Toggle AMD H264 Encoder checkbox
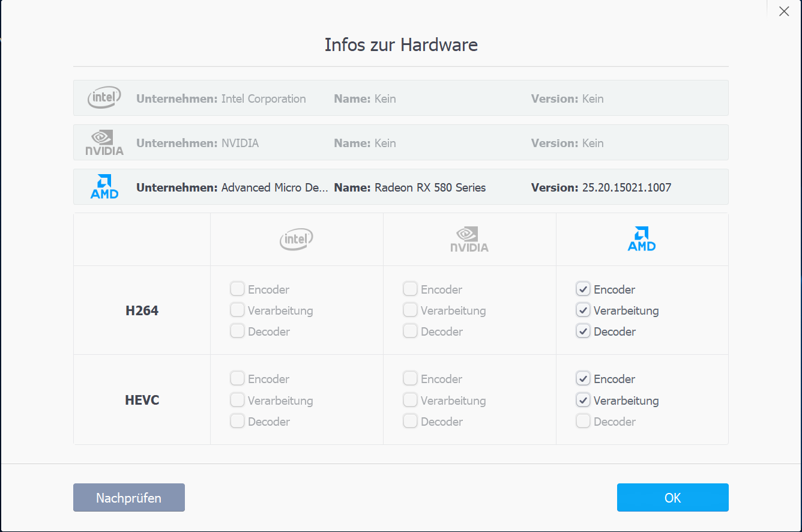This screenshot has height=532, width=802. (583, 289)
